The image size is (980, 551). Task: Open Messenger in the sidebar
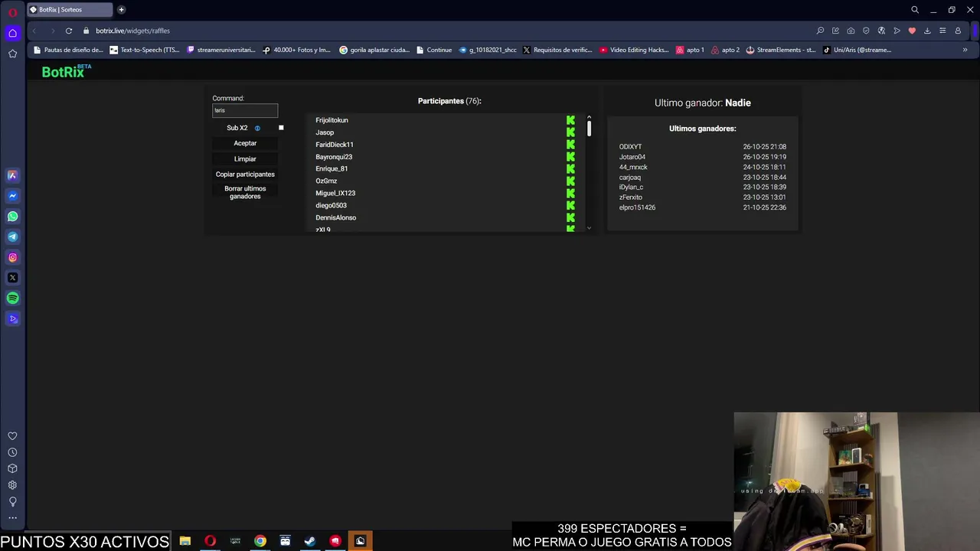12,196
